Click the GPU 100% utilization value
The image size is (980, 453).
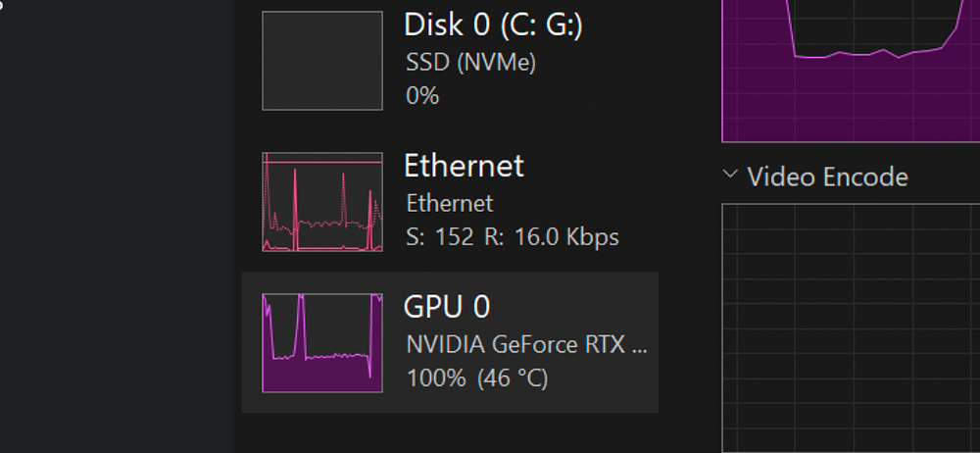[x=436, y=378]
